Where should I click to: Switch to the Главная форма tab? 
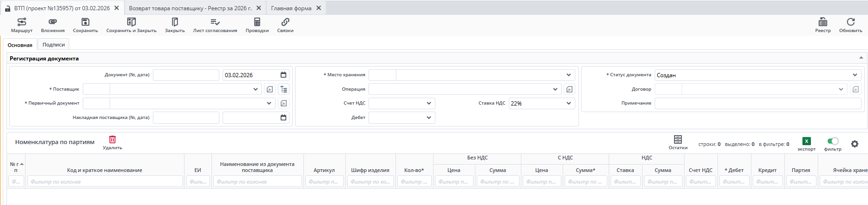click(291, 8)
